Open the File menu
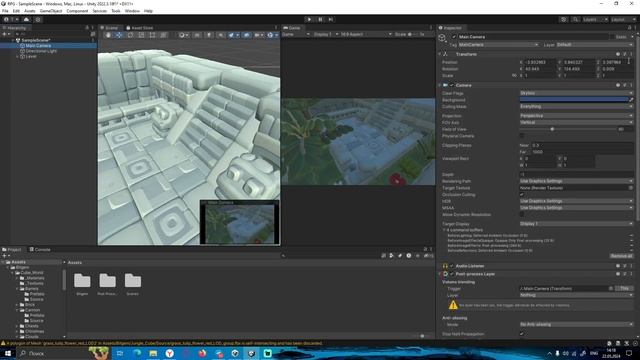Image resolution: width=640 pixels, height=360 pixels. (5, 11)
